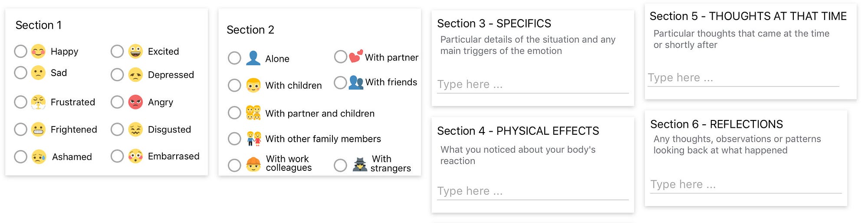Select the Ashamed radio button
Image resolution: width=868 pixels, height=223 pixels.
(x=20, y=156)
